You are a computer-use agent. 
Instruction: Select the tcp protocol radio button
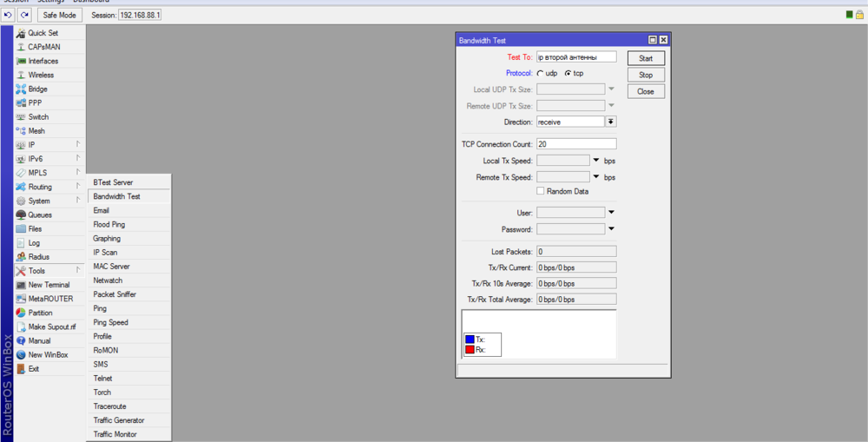coord(568,74)
